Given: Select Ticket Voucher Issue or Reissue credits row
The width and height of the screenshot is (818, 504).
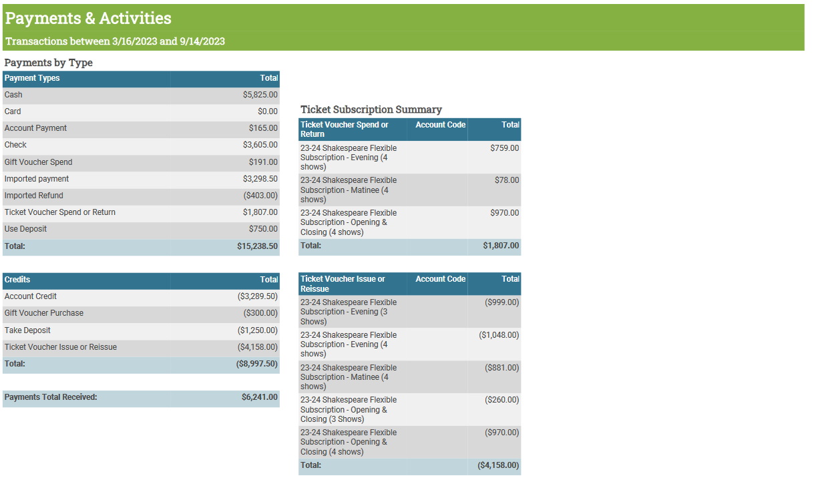Looking at the screenshot, I should pos(141,347).
